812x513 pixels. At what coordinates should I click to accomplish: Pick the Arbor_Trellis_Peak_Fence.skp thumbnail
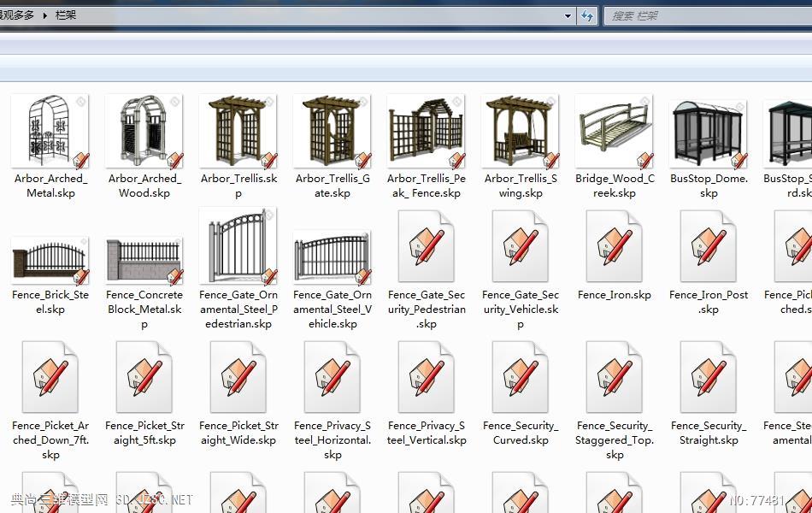click(427, 131)
